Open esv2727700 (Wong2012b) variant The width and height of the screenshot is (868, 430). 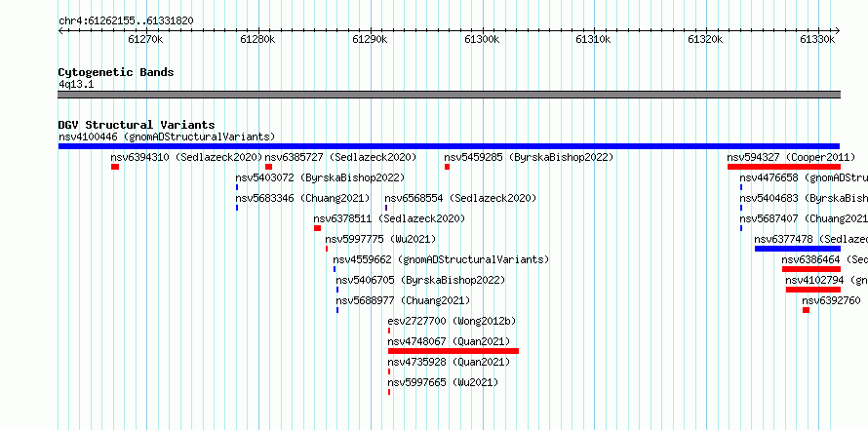452,321
